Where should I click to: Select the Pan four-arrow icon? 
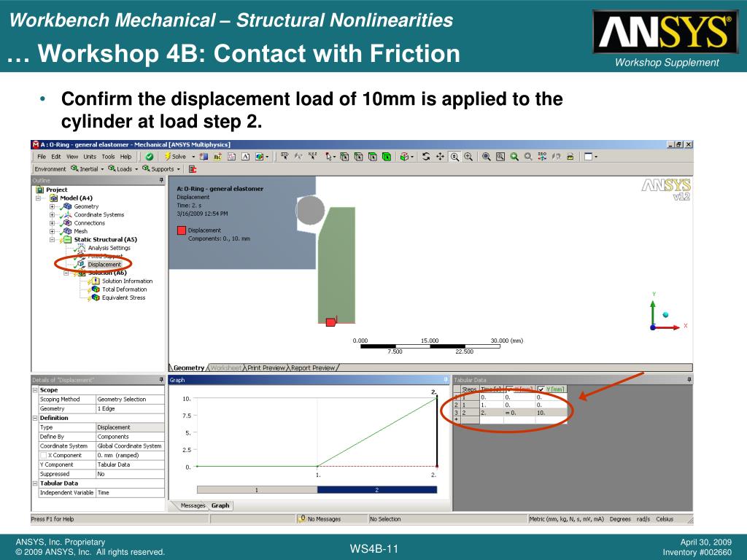point(440,157)
